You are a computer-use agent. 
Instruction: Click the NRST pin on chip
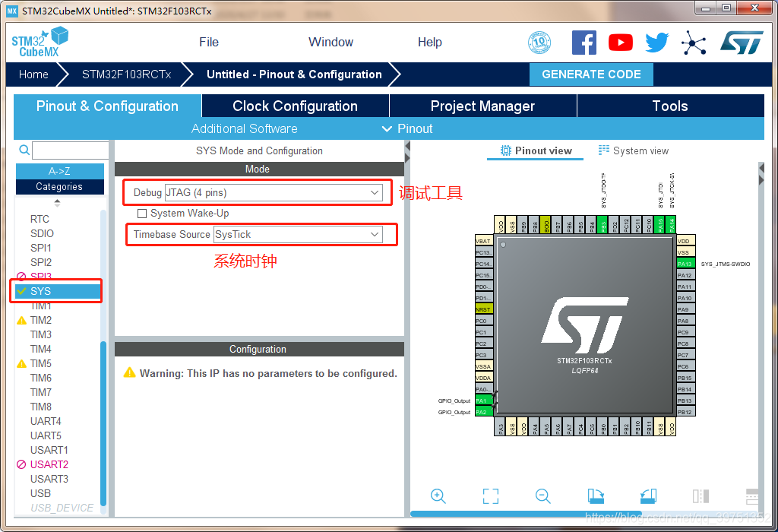484,309
